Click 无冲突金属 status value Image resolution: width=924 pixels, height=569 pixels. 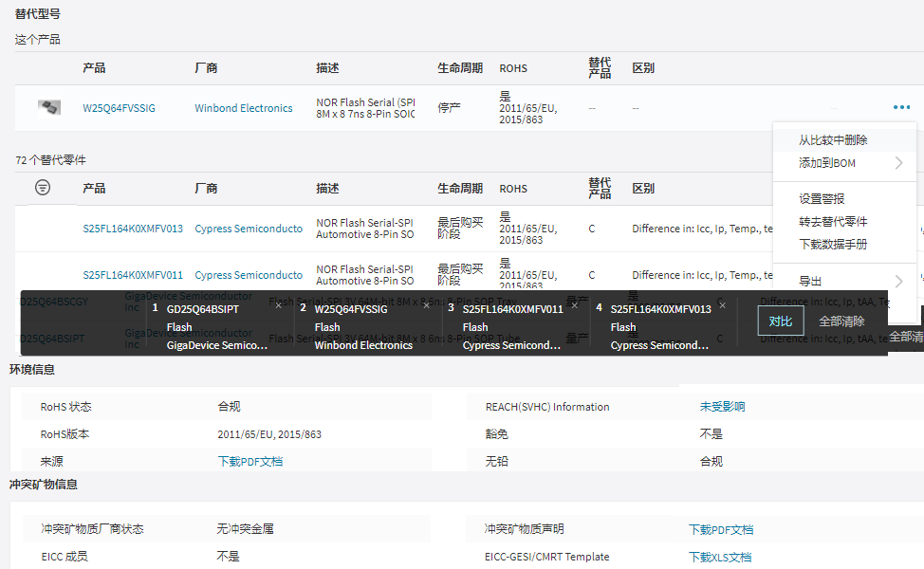[245, 529]
